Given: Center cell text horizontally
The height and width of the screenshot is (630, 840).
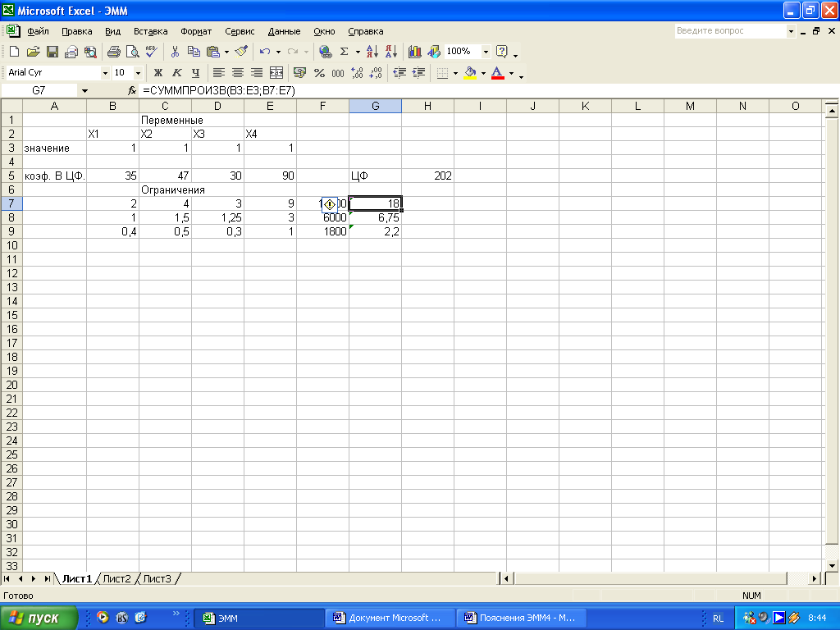Looking at the screenshot, I should pos(237,73).
